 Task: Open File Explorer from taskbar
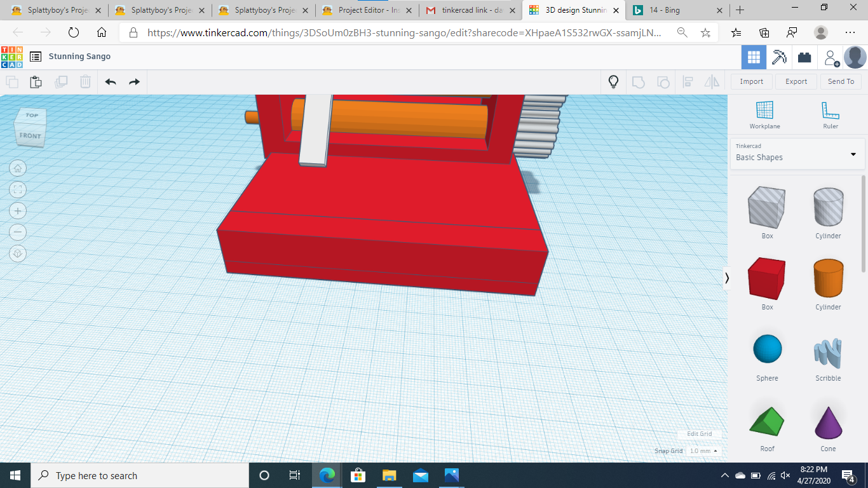point(390,475)
